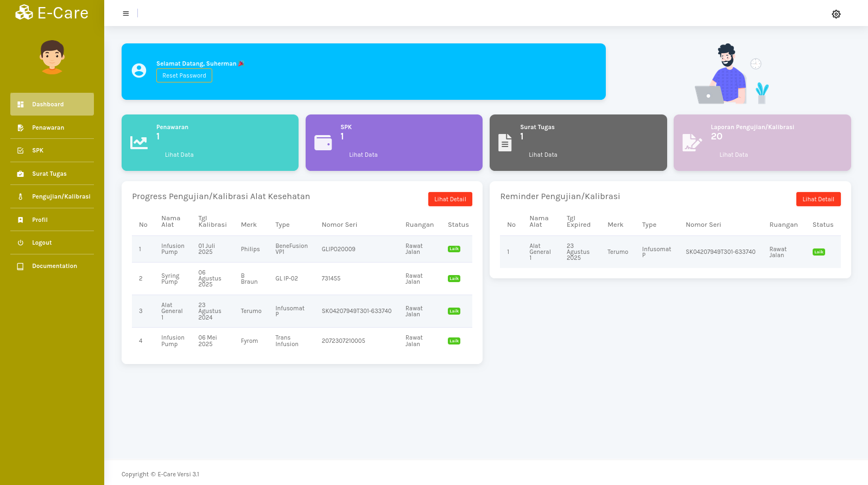Open the settings gear icon
The height and width of the screenshot is (485, 868).
pyautogui.click(x=836, y=14)
